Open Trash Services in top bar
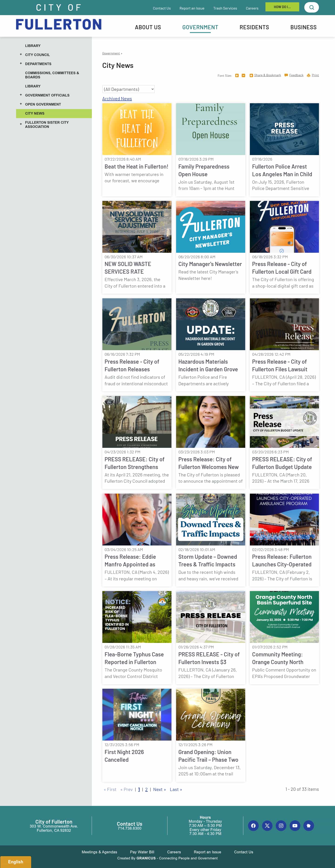Screen dimensions: 335x868 point(225,8)
